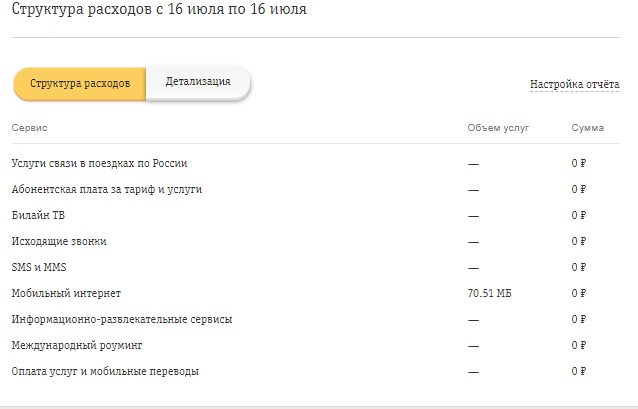Screen dimensions: 638x409
Task: Select Информационно-развлекательные сервисы row
Action: [316, 319]
